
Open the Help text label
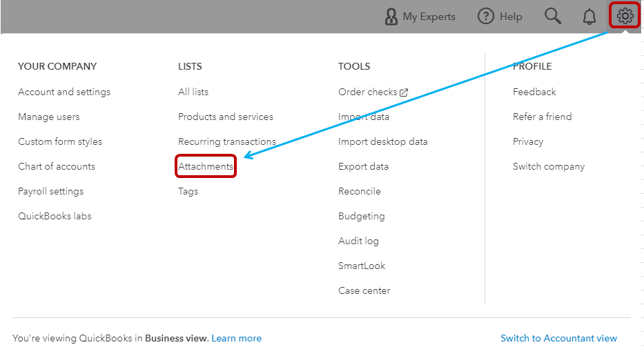click(511, 17)
